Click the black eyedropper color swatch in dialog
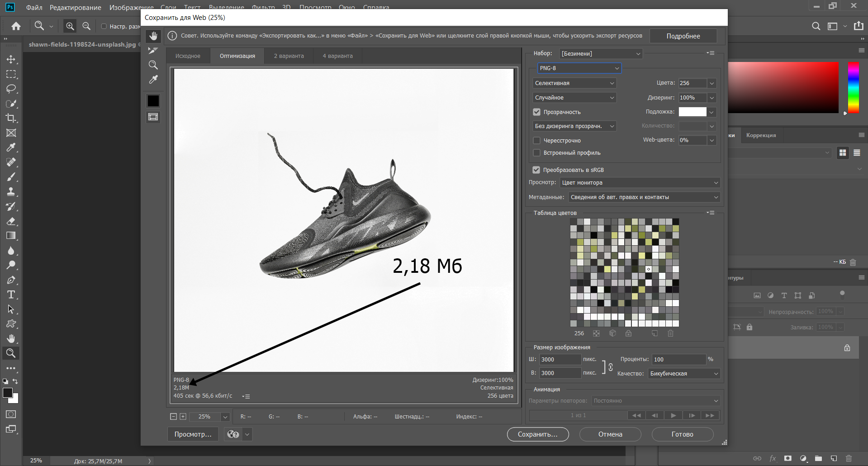This screenshot has width=868, height=466. pos(153,100)
